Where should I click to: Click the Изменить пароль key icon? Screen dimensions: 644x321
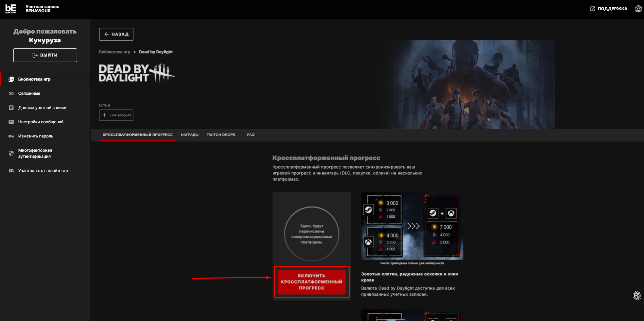point(11,136)
